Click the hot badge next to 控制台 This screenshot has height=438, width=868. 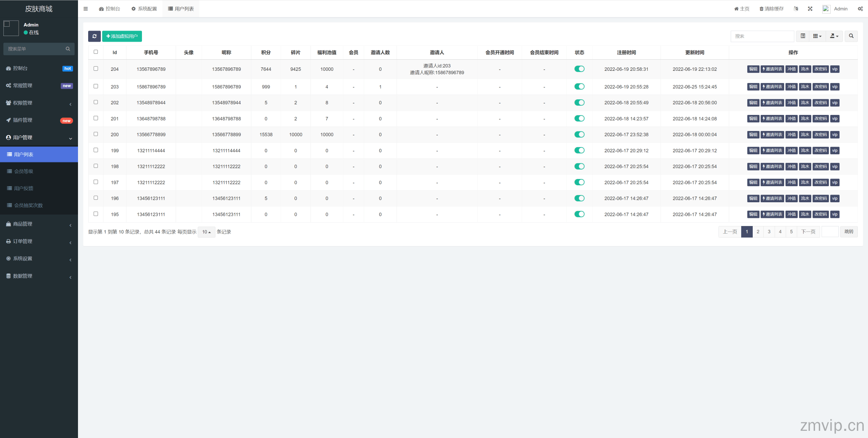(x=67, y=69)
